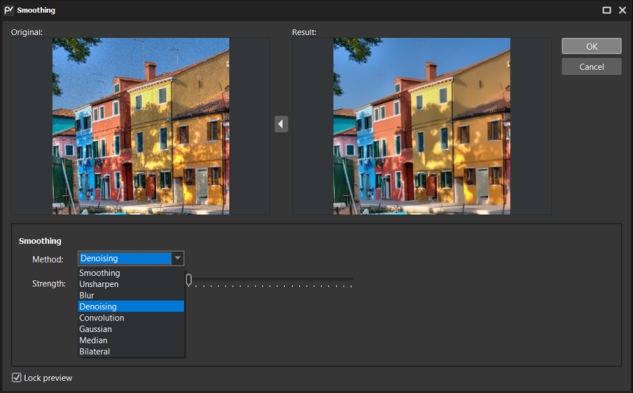The image size is (633, 393).
Task: Click the Strength slider handle
Action: pyautogui.click(x=189, y=280)
